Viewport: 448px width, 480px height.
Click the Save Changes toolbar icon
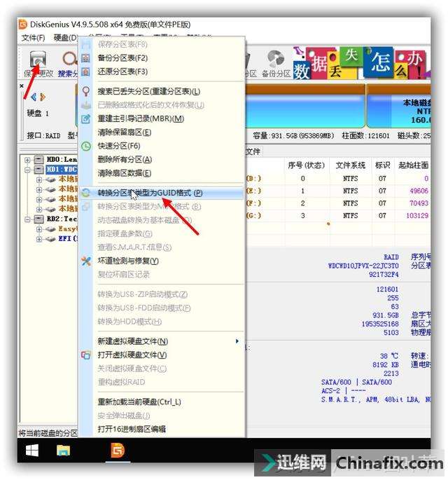(38, 60)
